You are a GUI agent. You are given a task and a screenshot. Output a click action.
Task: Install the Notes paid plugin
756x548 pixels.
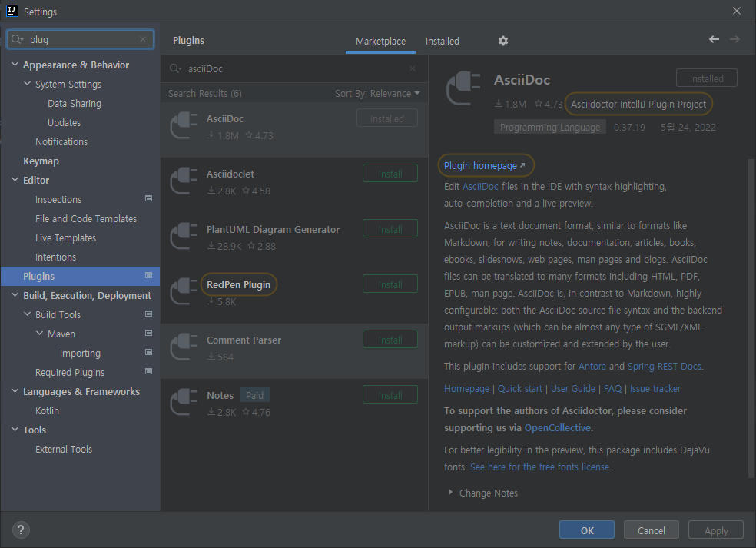tap(390, 395)
